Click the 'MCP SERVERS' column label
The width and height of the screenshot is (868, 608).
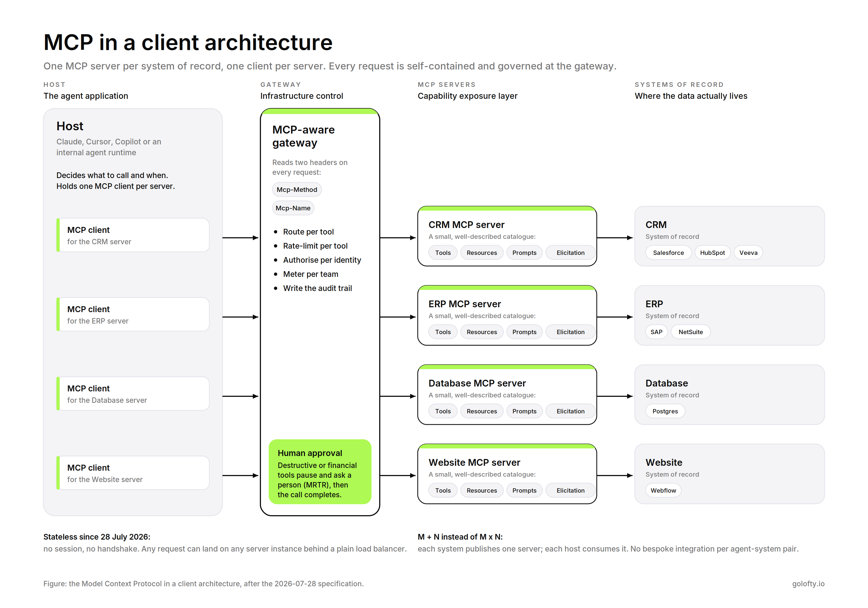pyautogui.click(x=446, y=84)
